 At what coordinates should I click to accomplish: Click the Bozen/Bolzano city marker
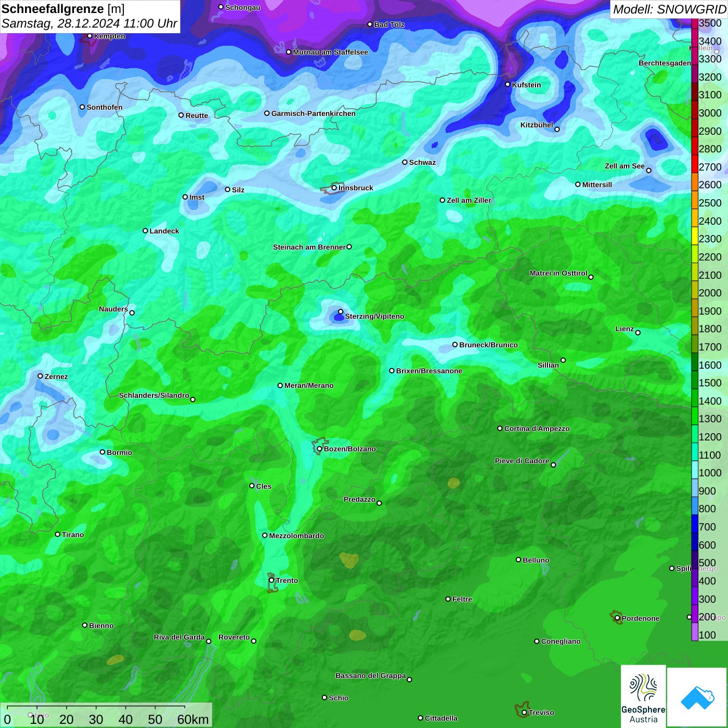coord(319,449)
